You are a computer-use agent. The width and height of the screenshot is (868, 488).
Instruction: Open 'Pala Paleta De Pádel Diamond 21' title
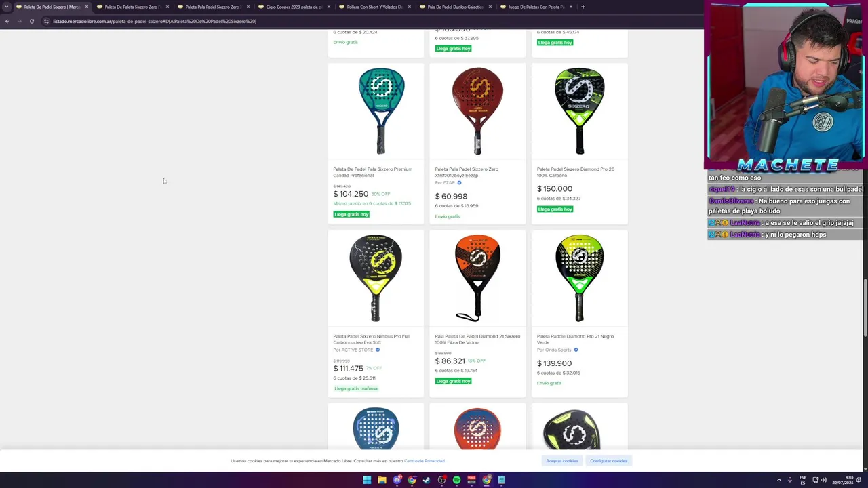click(x=477, y=339)
